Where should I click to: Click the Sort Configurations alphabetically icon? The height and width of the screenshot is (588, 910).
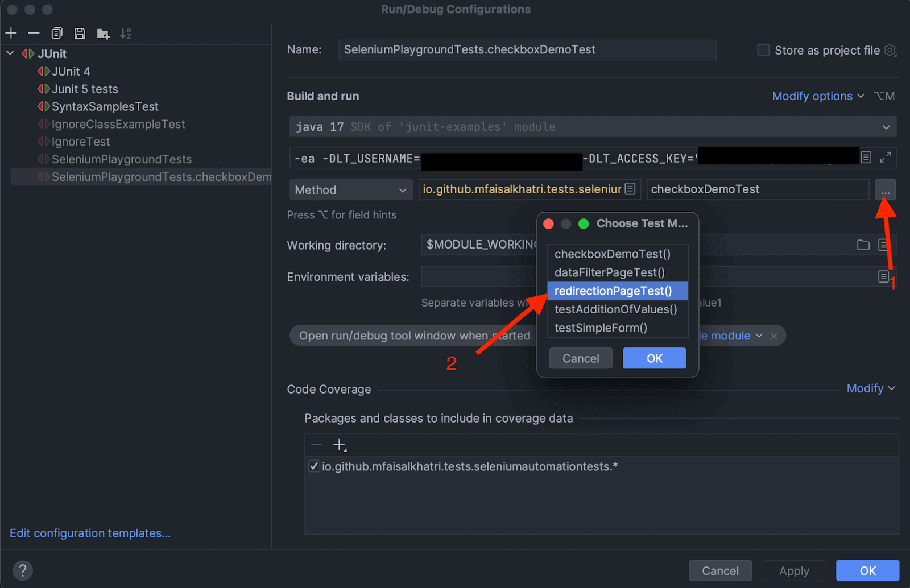click(x=126, y=34)
